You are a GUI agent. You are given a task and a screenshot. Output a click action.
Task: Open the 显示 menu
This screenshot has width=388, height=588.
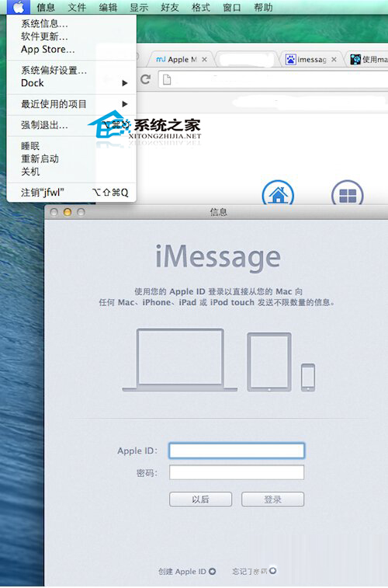coord(139,7)
